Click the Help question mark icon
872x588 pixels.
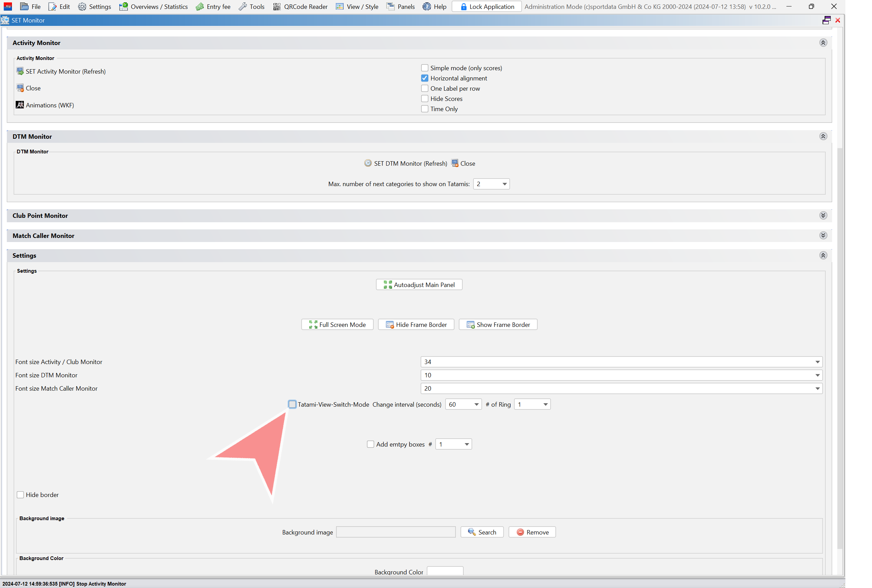click(427, 6)
